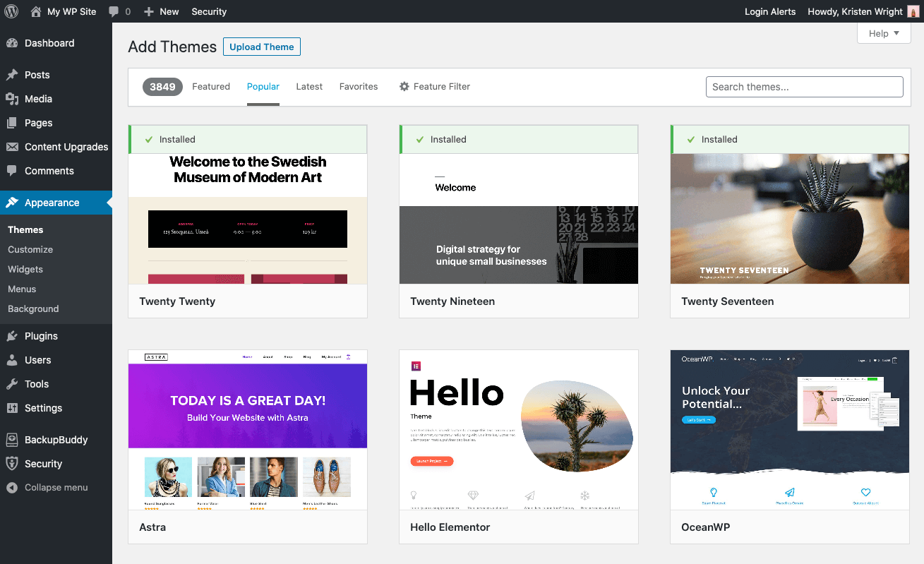This screenshot has height=564, width=924.
Task: Open the Feature Filter with gear icon
Action: [x=434, y=86]
